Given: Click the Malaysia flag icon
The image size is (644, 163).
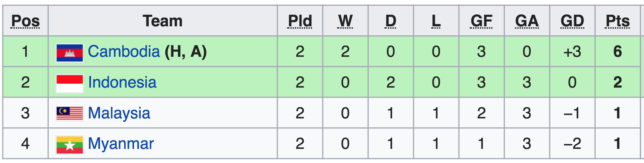Looking at the screenshot, I should click(x=70, y=114).
